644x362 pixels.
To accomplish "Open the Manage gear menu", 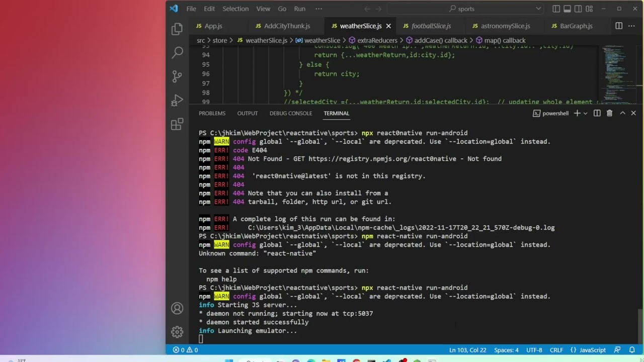I will click(177, 332).
